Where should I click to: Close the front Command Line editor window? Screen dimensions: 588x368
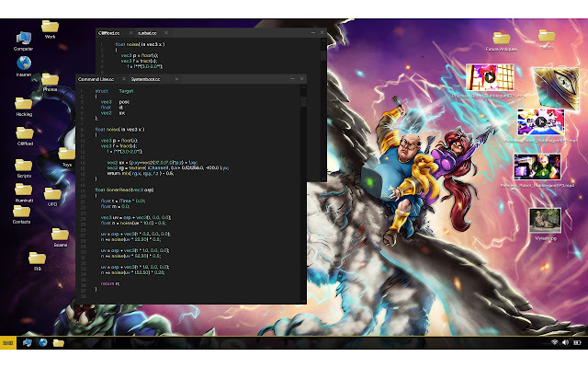(302, 79)
